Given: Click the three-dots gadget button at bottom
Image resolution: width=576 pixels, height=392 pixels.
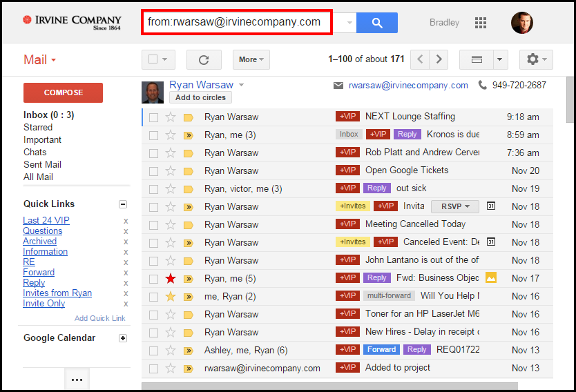Looking at the screenshot, I should [x=77, y=380].
